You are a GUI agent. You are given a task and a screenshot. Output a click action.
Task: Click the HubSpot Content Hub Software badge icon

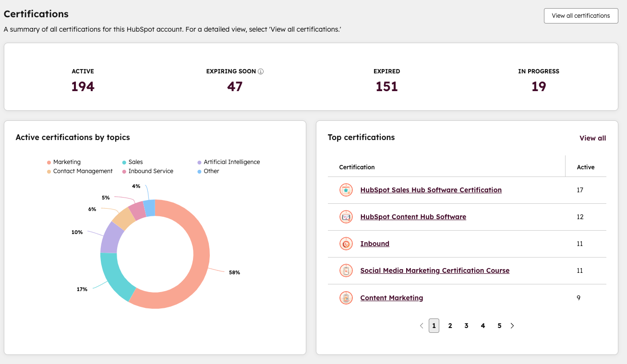tap(346, 217)
